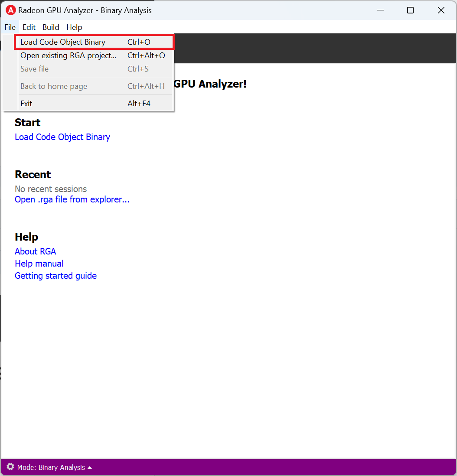Maximize the Radeon GPU Analyzer window
The image size is (457, 476).
(410, 10)
